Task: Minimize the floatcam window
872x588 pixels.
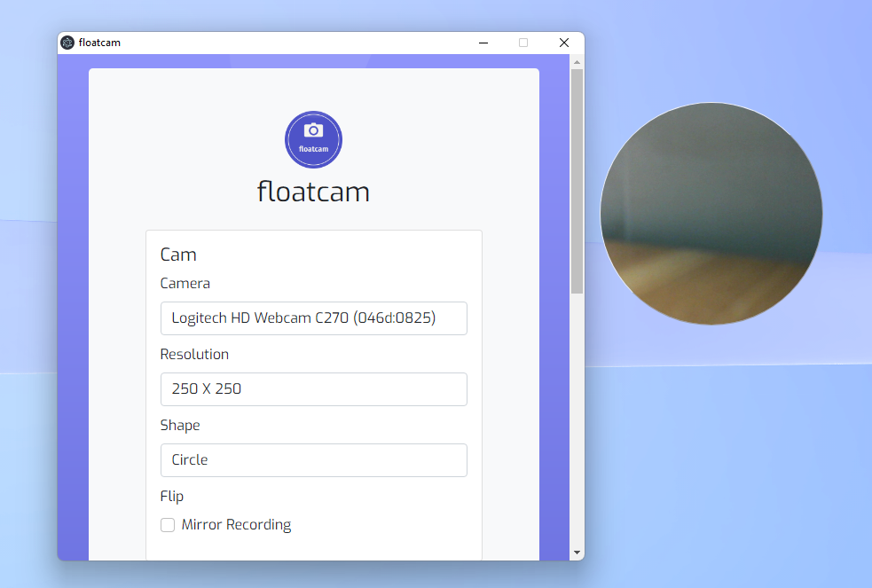Action: [x=483, y=42]
